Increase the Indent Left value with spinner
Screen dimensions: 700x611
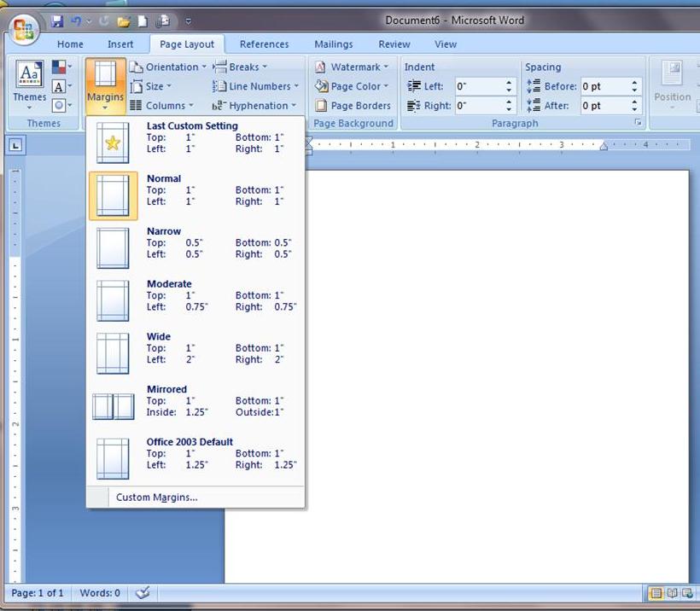pos(509,83)
